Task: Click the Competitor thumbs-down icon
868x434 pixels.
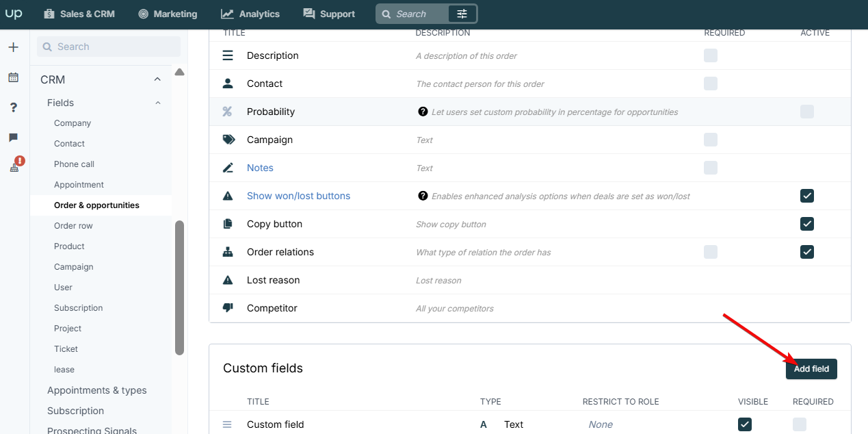Action: pos(228,308)
